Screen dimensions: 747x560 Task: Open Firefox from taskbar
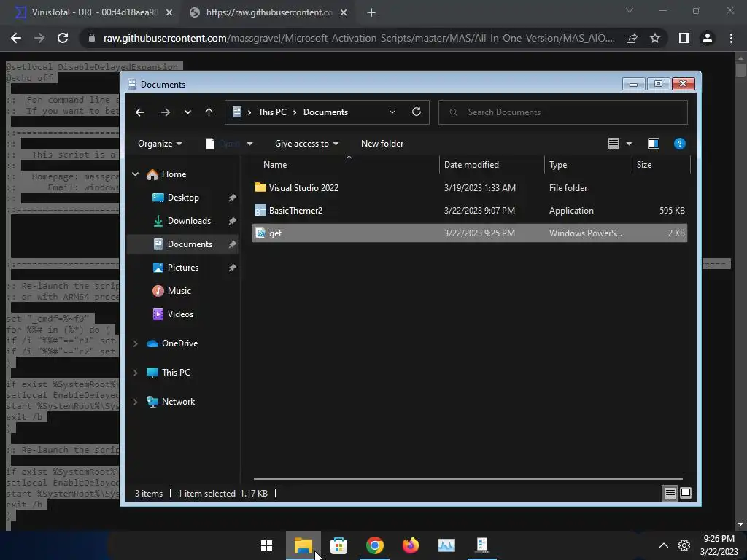[x=411, y=545]
